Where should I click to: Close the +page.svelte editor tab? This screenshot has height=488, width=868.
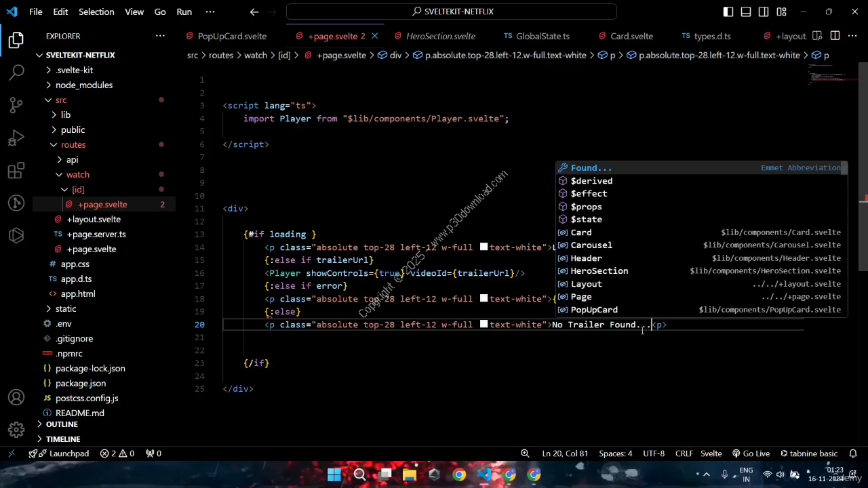[x=374, y=36]
